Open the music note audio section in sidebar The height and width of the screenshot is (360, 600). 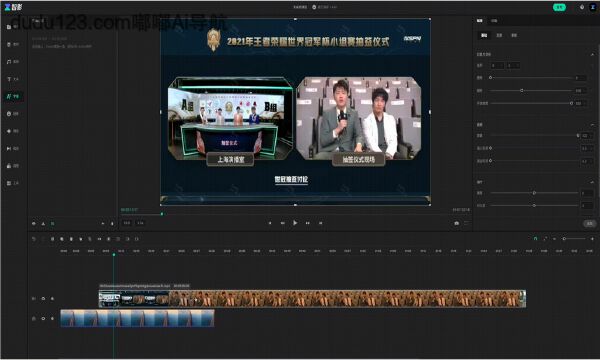[9, 62]
